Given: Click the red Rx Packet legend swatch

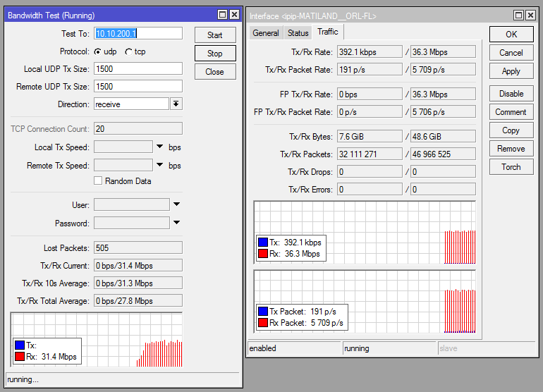Looking at the screenshot, I should (x=263, y=323).
